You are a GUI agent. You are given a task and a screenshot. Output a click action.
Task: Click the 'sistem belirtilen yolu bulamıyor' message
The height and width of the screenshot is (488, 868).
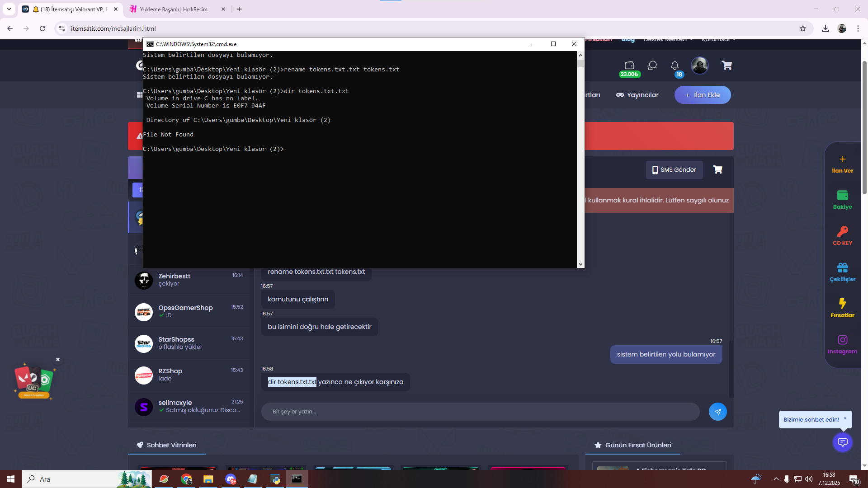point(666,354)
